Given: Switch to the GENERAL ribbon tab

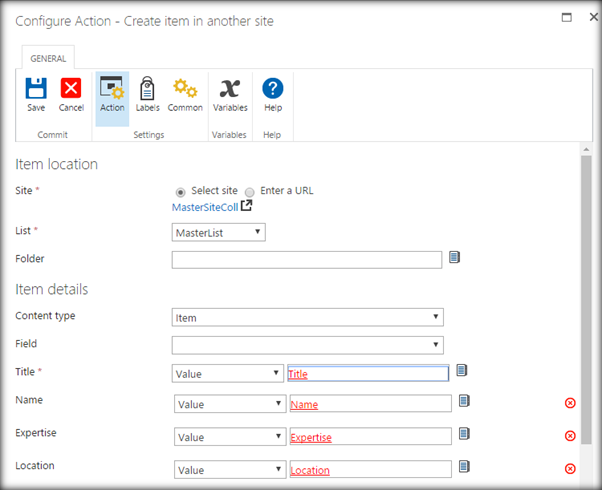Looking at the screenshot, I should tap(48, 59).
